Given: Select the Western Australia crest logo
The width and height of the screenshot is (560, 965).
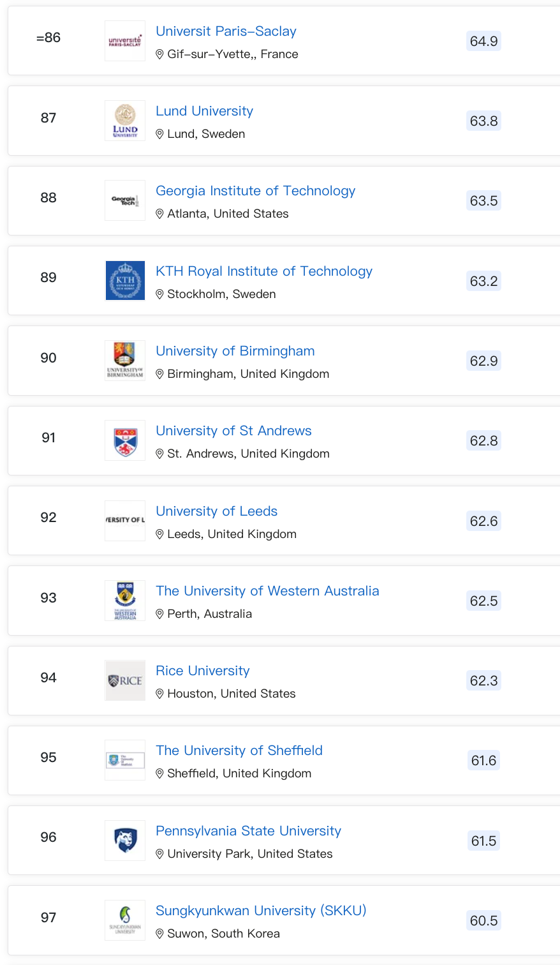Looking at the screenshot, I should (125, 601).
